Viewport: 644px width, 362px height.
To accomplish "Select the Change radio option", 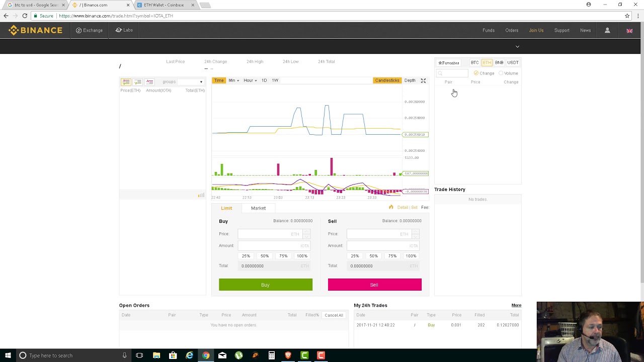I will [484, 73].
